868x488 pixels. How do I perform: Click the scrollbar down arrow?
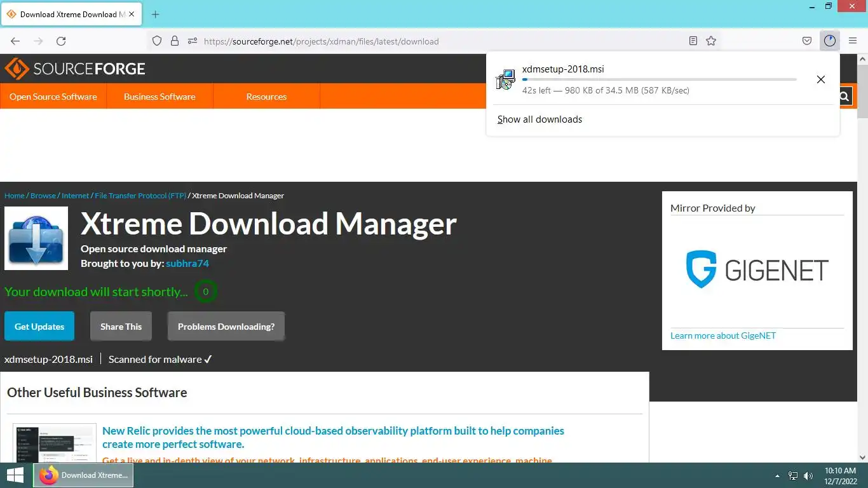tap(862, 457)
